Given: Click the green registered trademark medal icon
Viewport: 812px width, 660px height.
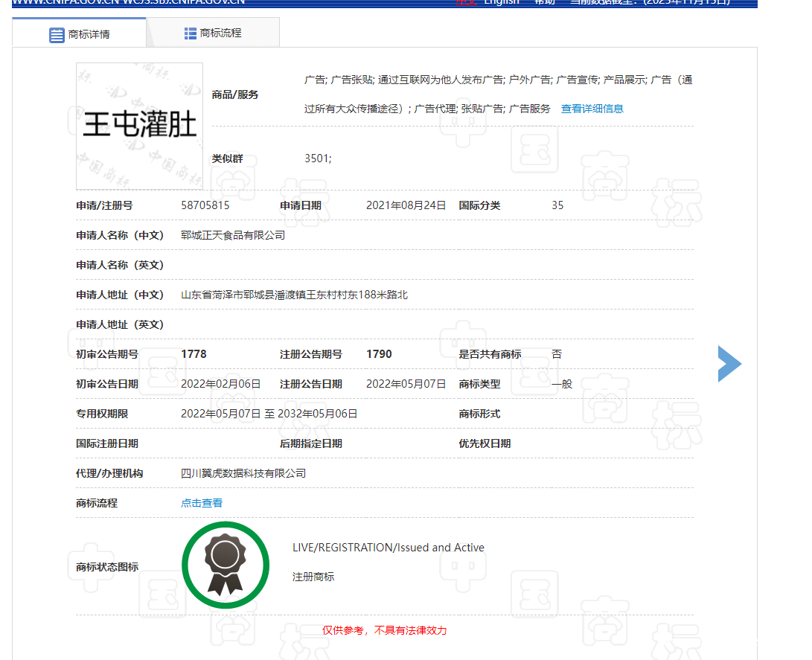Looking at the screenshot, I should point(226,565).
